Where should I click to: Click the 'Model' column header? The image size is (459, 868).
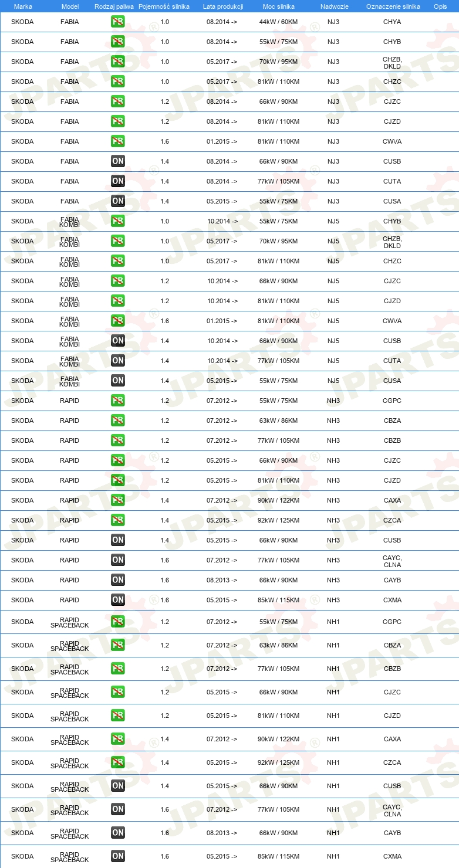pyautogui.click(x=70, y=6)
